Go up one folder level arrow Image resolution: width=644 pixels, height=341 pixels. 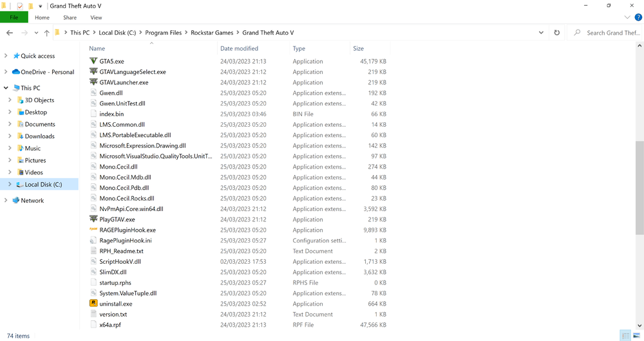point(46,33)
